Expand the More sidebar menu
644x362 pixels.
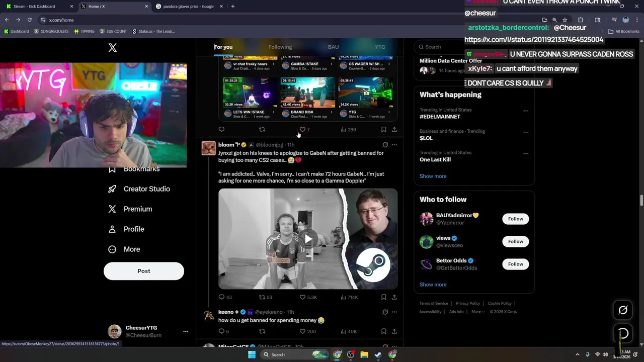click(124, 249)
